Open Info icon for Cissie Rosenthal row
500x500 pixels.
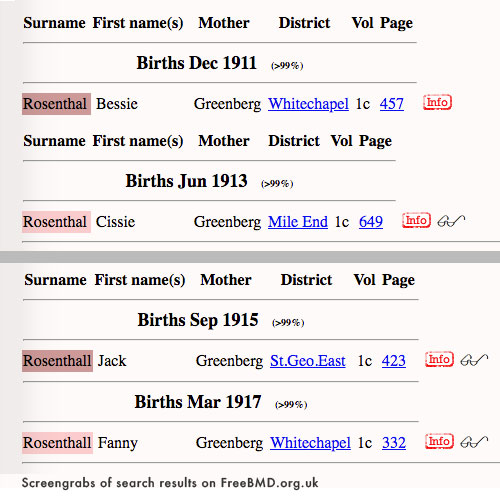point(416,220)
